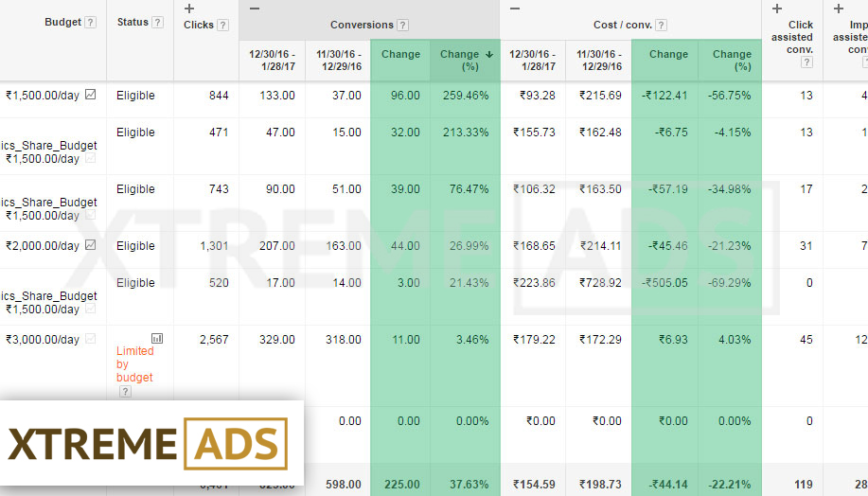Sort by Conversions 12/30/16 - 1/28/17 header

pyautogui.click(x=272, y=61)
